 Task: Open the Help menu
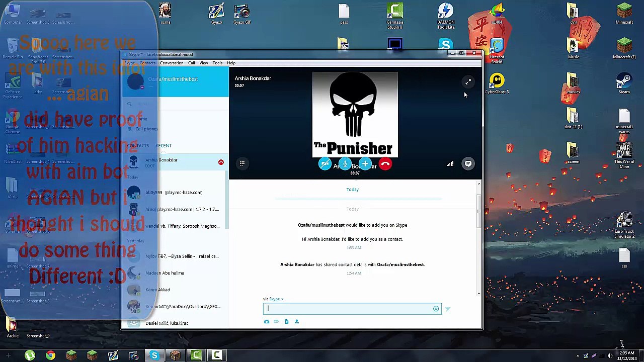(x=231, y=63)
